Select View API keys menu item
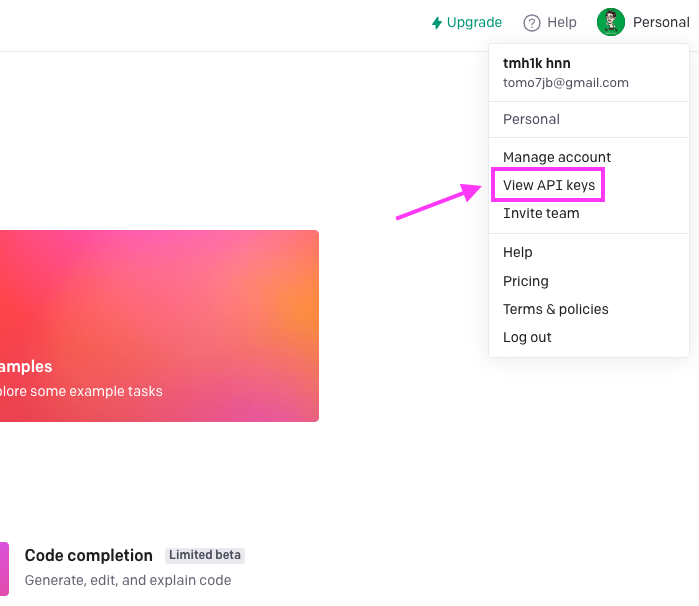 (x=549, y=185)
